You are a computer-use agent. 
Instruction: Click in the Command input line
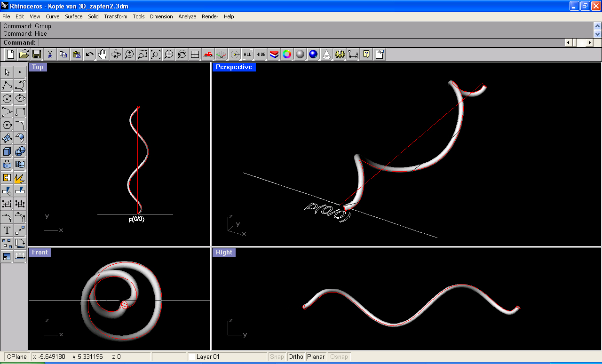pyautogui.click(x=301, y=42)
